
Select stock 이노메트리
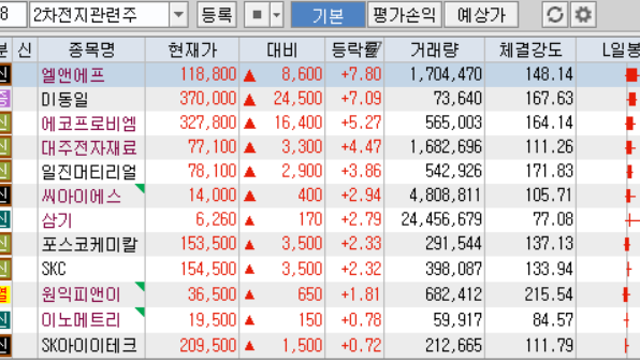(81, 320)
